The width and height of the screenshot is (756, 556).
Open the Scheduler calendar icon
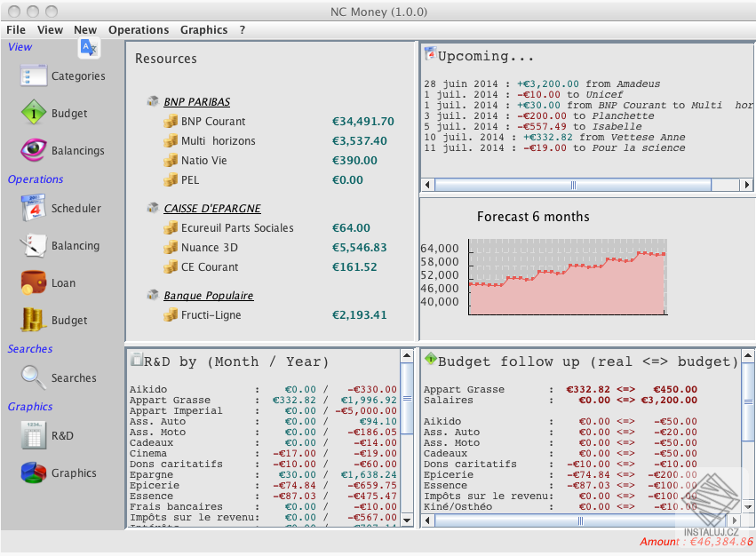[x=33, y=208]
